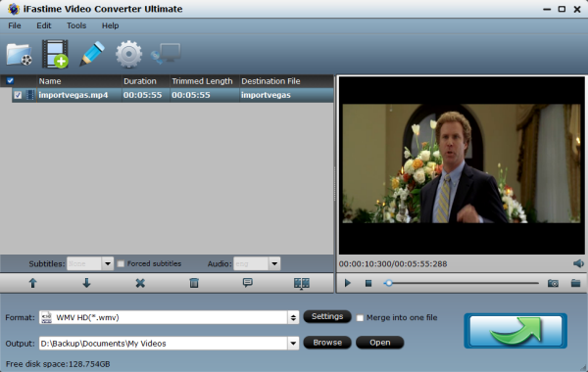
Task: Click the video preview image
Action: (462, 163)
